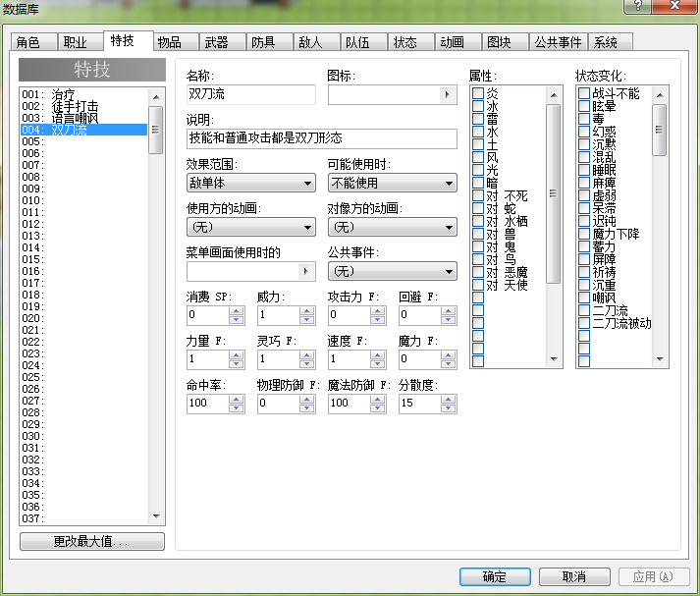Screen dimensions: 700x596
Task: Decrease 消费 SP value with down arrow
Action: [237, 319]
